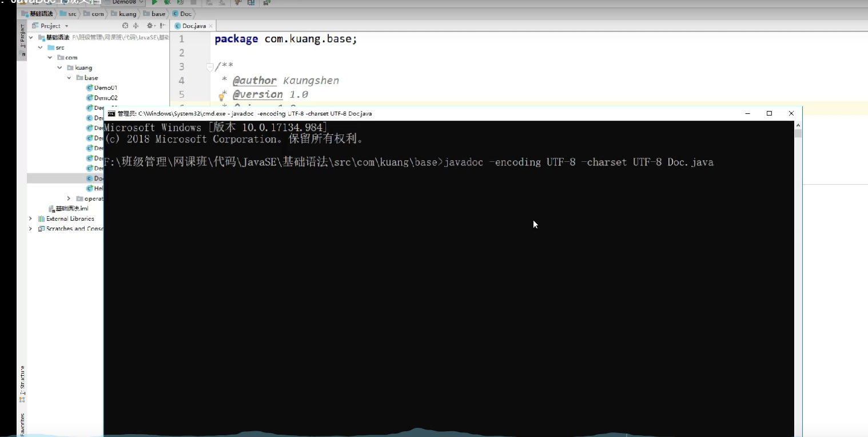Select the Doc class row in project tree
868x437 pixels.
[x=65, y=178]
